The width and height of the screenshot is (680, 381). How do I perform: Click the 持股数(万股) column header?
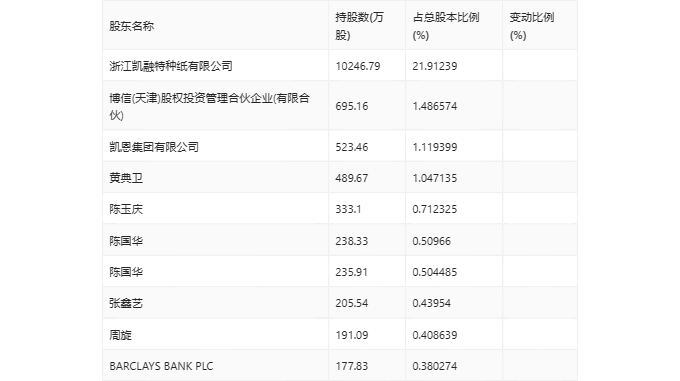click(360, 26)
